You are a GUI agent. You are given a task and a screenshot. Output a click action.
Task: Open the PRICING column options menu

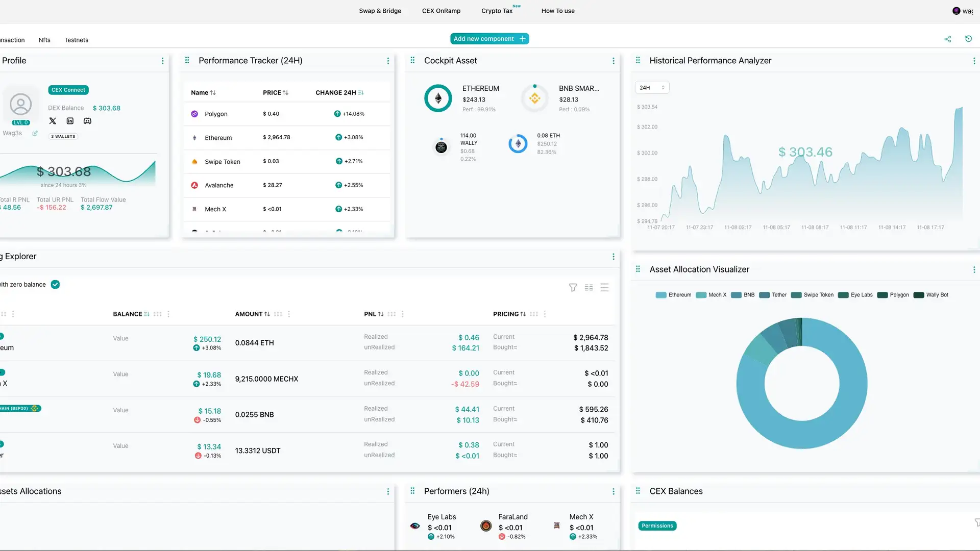[545, 314]
